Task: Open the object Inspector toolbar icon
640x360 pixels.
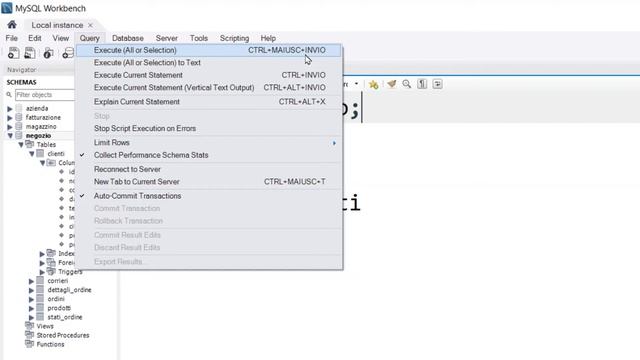Action: click(x=49, y=53)
